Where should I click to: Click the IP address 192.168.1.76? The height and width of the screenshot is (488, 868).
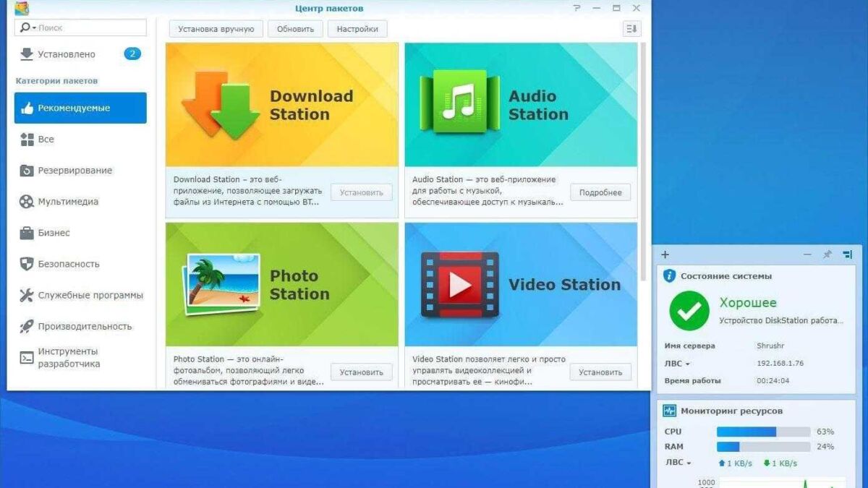click(780, 364)
